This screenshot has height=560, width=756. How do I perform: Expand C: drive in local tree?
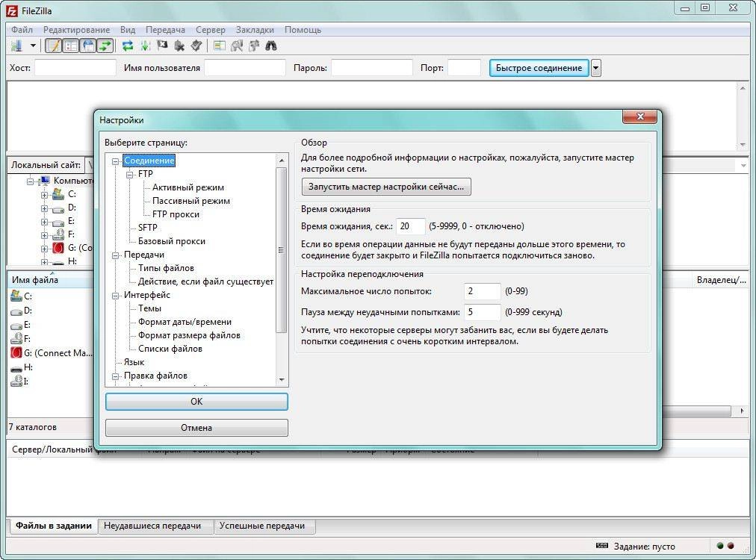point(44,195)
